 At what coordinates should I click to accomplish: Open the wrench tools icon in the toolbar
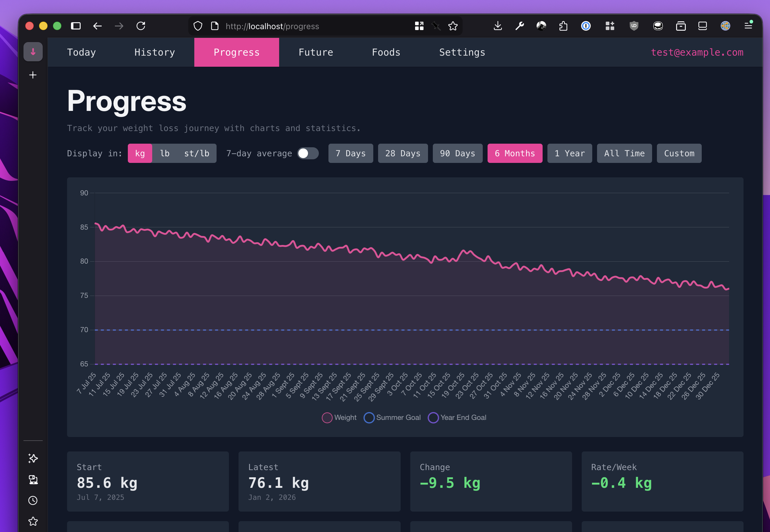tap(519, 26)
